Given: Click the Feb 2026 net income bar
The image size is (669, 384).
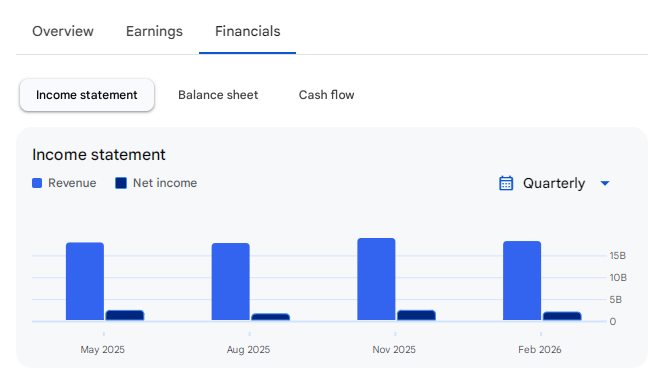Looking at the screenshot, I should pyautogui.click(x=562, y=316).
